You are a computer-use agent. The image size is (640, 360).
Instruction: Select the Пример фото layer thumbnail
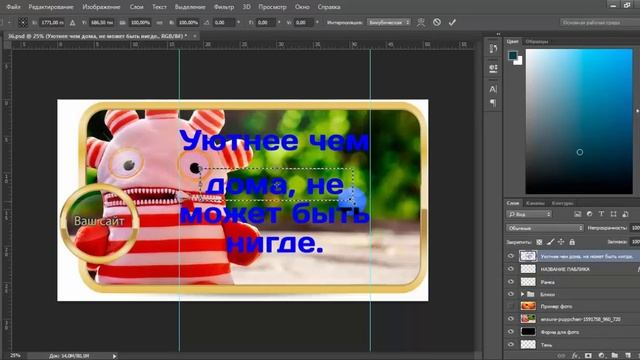point(528,306)
